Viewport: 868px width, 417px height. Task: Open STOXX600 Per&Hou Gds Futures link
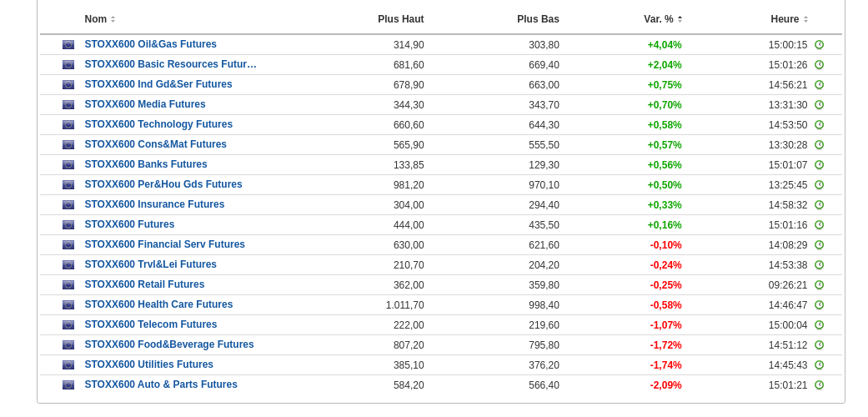163,184
